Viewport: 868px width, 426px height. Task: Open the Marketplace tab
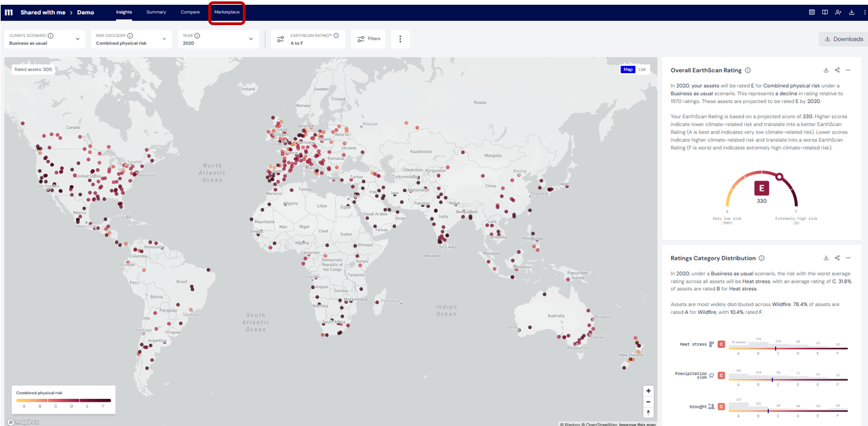pyautogui.click(x=226, y=12)
